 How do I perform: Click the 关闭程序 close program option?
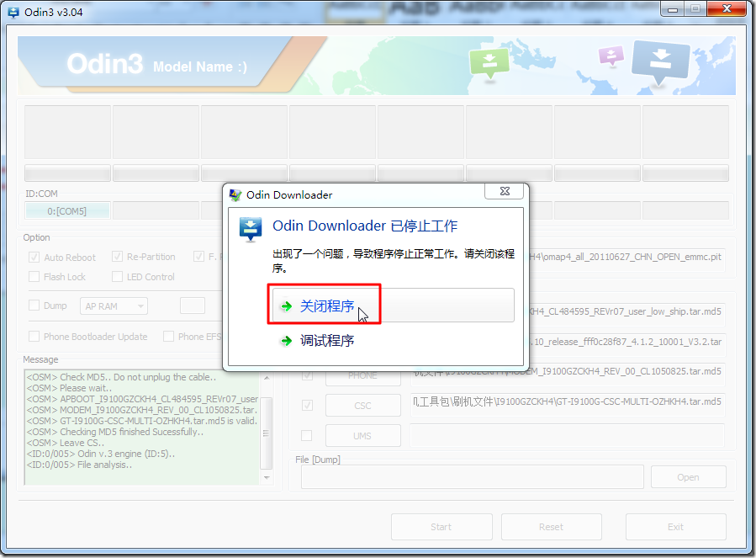click(x=393, y=305)
